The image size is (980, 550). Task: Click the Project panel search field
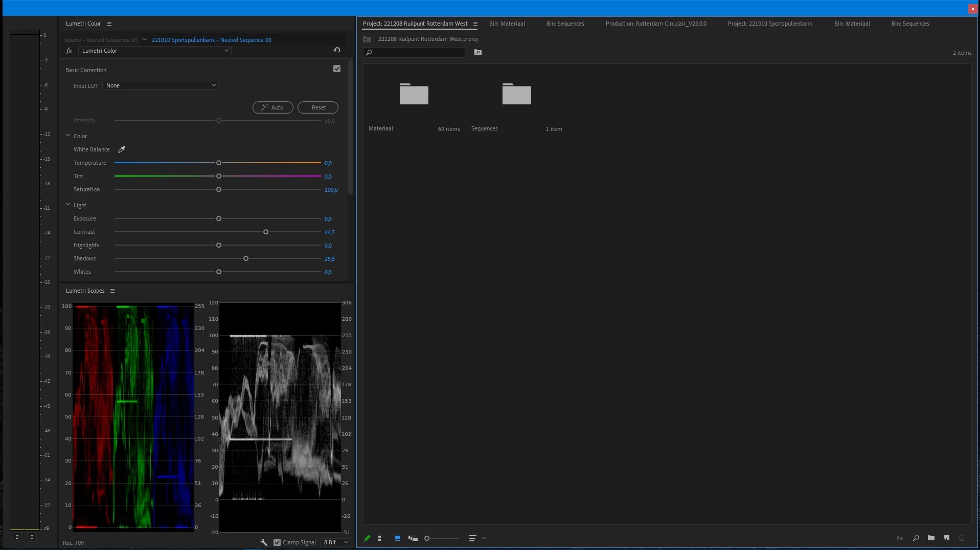tap(414, 52)
